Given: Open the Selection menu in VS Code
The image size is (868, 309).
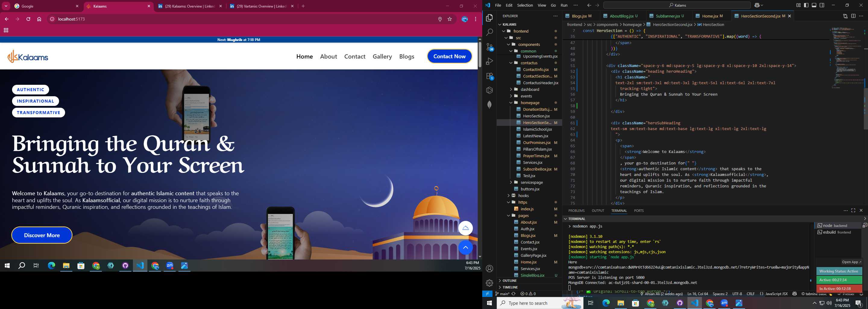Looking at the screenshot, I should coord(525,5).
